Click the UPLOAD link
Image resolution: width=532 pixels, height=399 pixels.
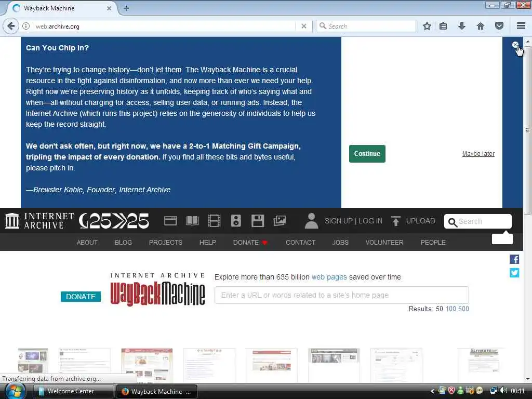[x=420, y=221]
